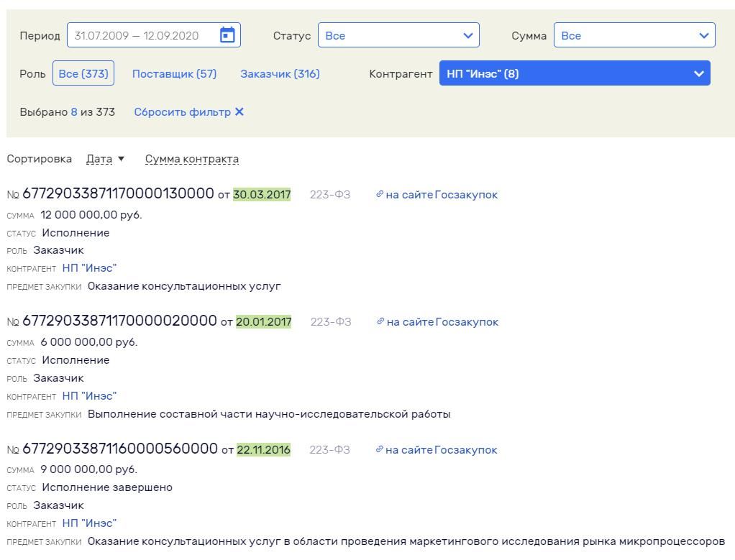The height and width of the screenshot is (560, 735).
Task: Click role Заказчик in the 6 000 000 contract
Action: click(58, 378)
